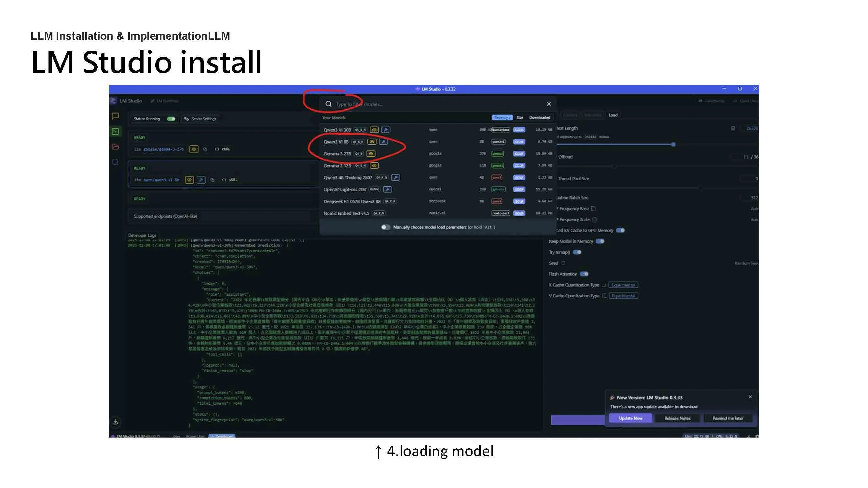Open the Discover magnifier sidebar icon
Screen dimensions: 868x488
(115, 162)
